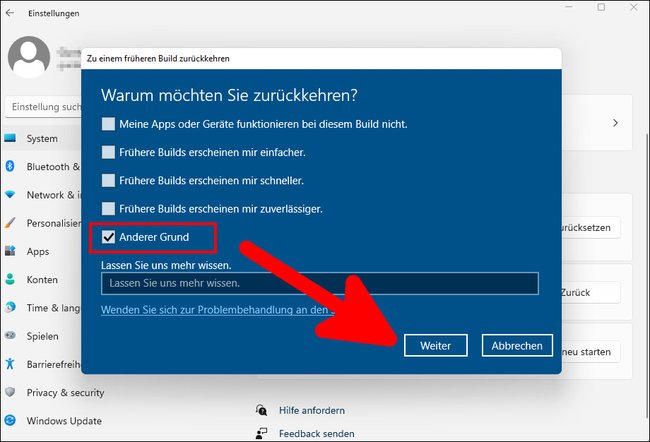Click the Abbrechen button

click(517, 345)
